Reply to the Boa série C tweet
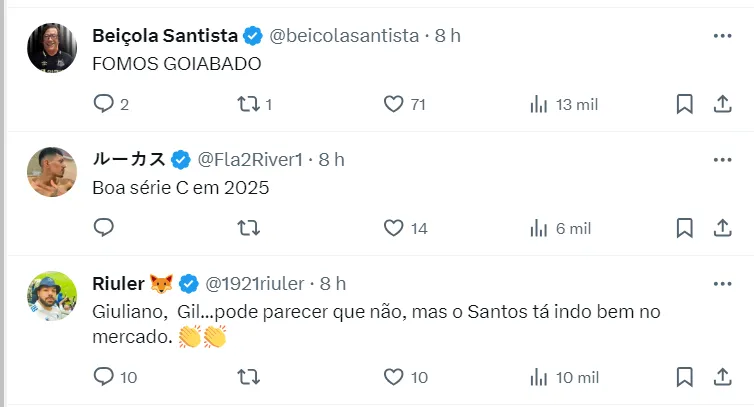The width and height of the screenshot is (754, 407). pos(104,228)
